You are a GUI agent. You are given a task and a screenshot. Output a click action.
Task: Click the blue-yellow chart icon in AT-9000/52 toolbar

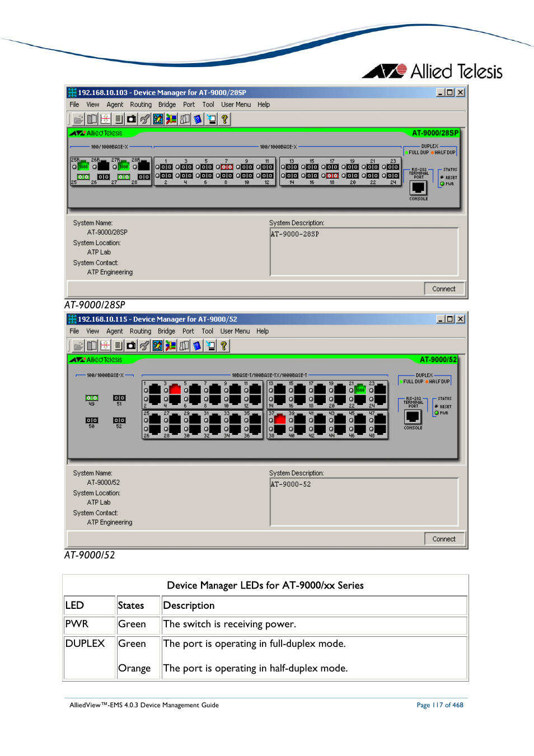coord(157,346)
